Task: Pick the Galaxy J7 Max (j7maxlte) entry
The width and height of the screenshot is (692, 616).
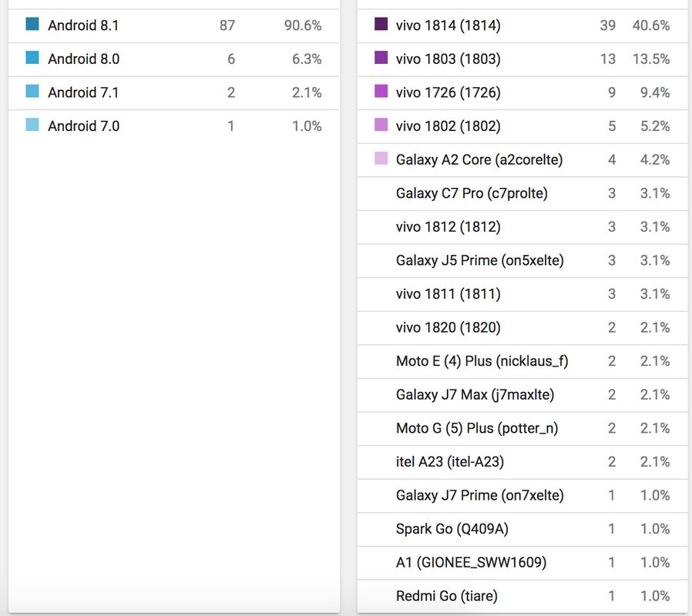Action: (x=475, y=395)
